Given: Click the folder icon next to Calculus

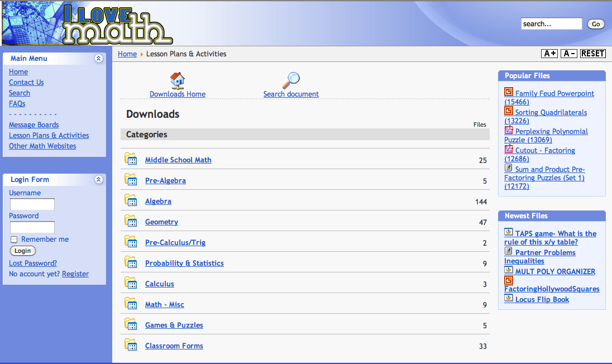Looking at the screenshot, I should [131, 283].
